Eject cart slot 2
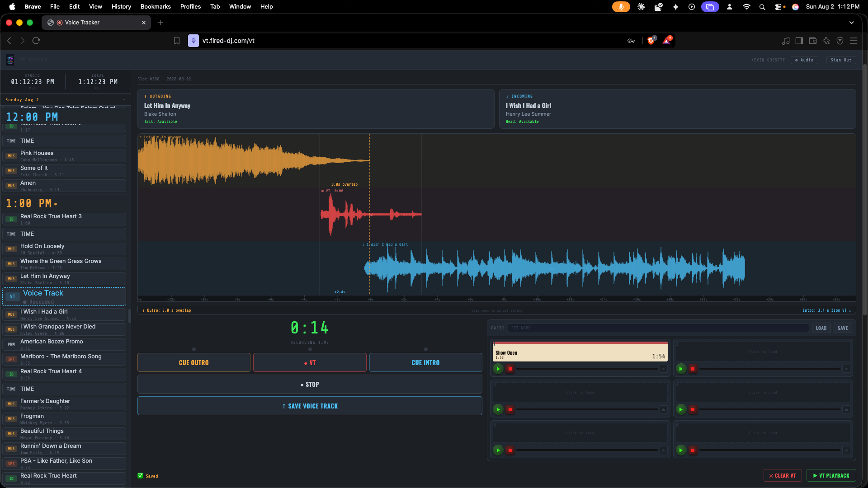The height and width of the screenshot is (488, 868). (x=846, y=369)
